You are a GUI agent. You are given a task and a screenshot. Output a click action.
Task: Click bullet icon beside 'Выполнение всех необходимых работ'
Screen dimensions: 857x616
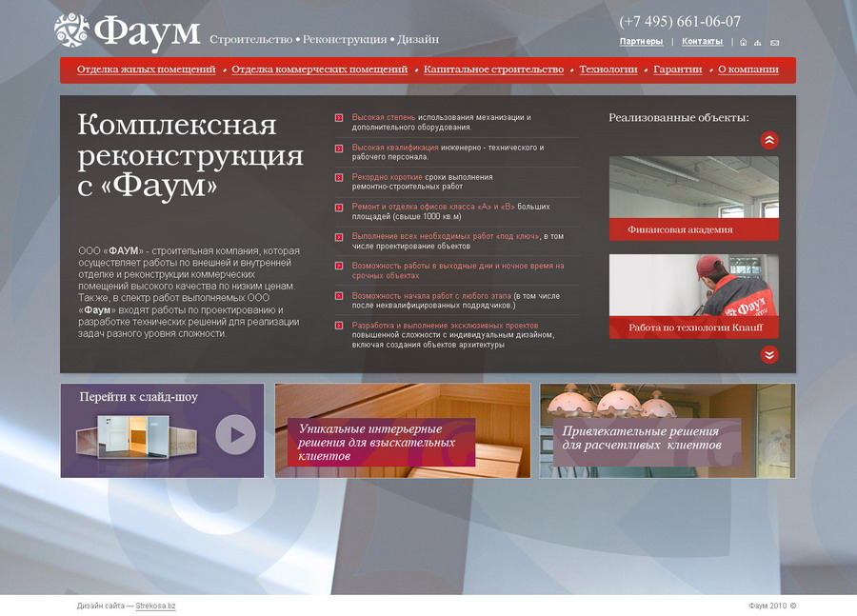[x=339, y=237]
